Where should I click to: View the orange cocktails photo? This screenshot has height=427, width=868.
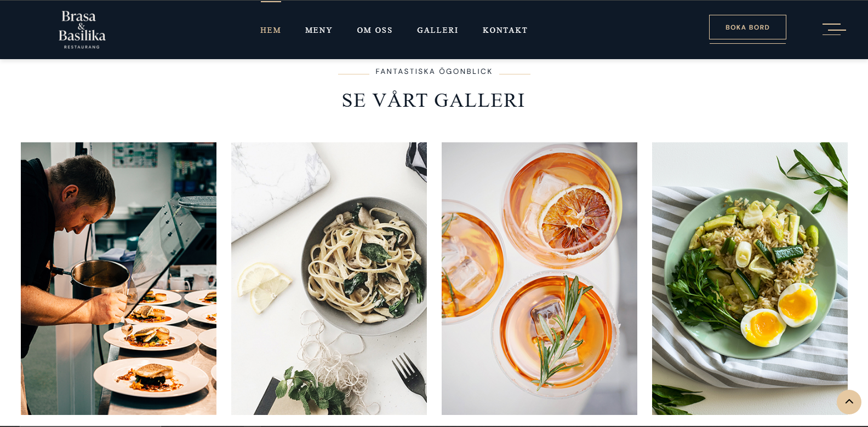(539, 279)
